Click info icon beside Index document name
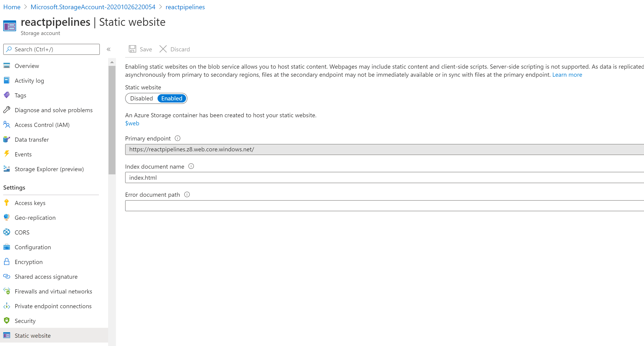644x346 pixels. (191, 166)
